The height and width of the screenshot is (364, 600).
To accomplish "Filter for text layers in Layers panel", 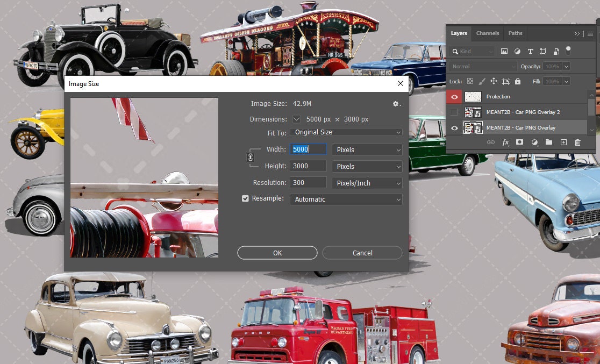I will coord(530,51).
